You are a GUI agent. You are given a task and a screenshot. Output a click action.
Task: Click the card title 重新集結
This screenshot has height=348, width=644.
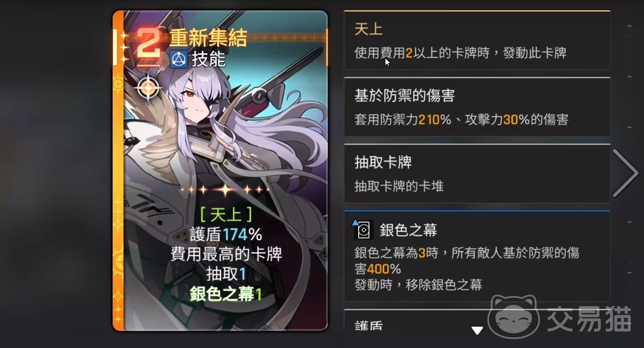[x=208, y=39]
